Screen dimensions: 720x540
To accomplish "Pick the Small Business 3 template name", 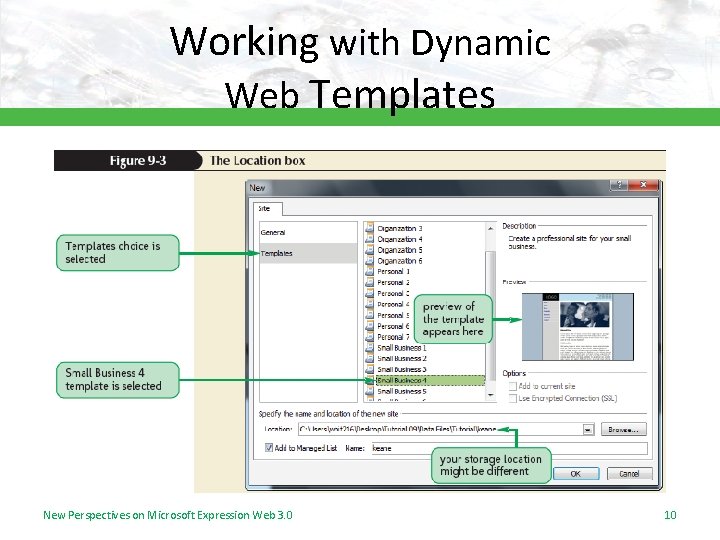I will point(402,370).
